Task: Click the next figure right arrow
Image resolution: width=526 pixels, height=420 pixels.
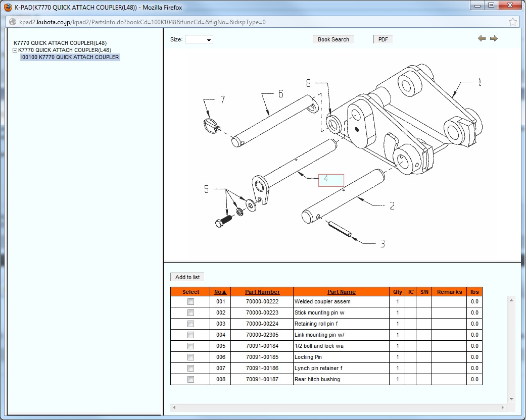Action: pyautogui.click(x=494, y=38)
